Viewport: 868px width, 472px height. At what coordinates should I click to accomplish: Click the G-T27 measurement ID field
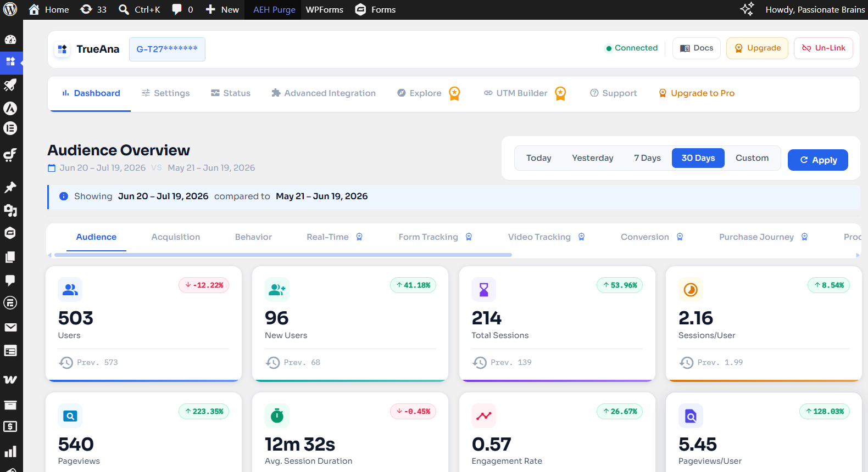tap(167, 49)
